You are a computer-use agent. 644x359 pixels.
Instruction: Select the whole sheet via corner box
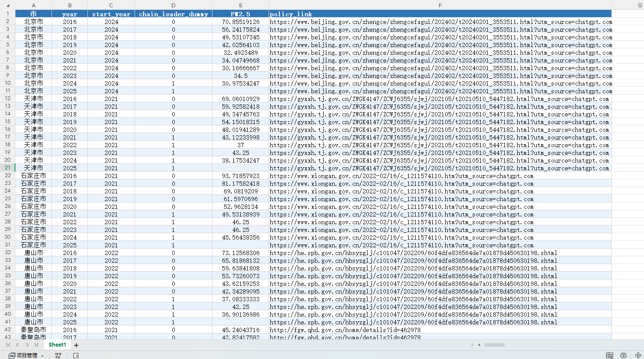click(7, 5)
